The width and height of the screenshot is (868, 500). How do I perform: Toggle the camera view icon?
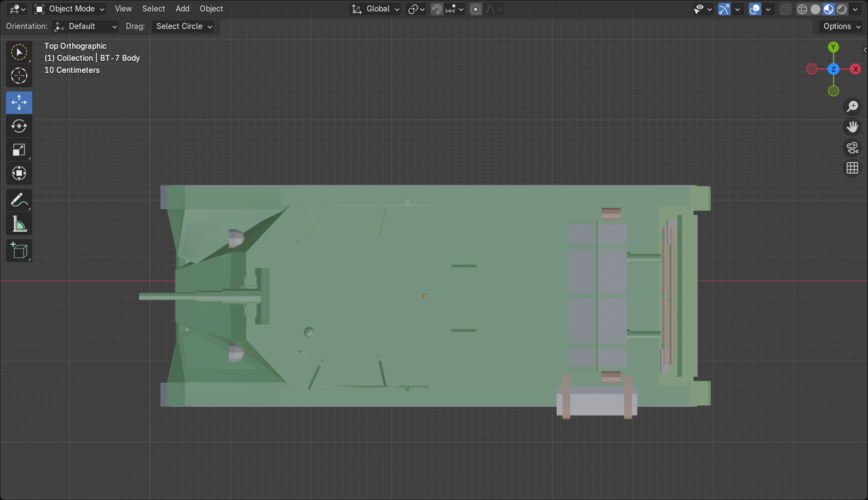(x=853, y=148)
